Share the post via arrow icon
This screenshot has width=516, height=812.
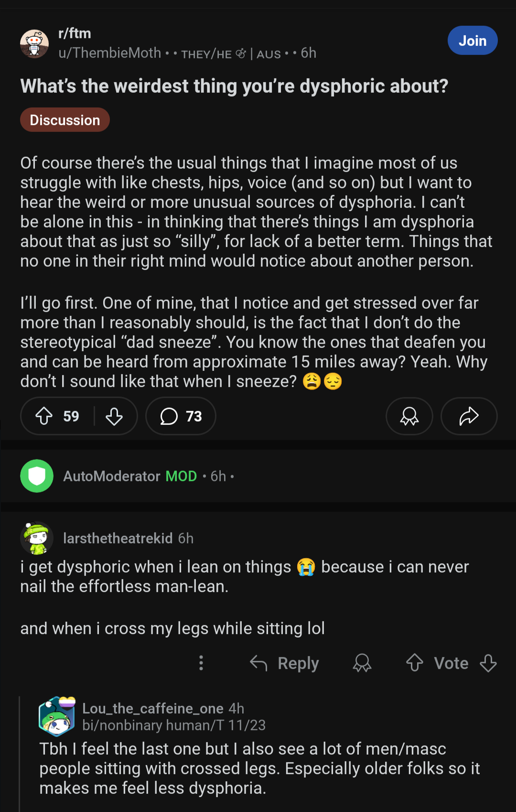(469, 416)
